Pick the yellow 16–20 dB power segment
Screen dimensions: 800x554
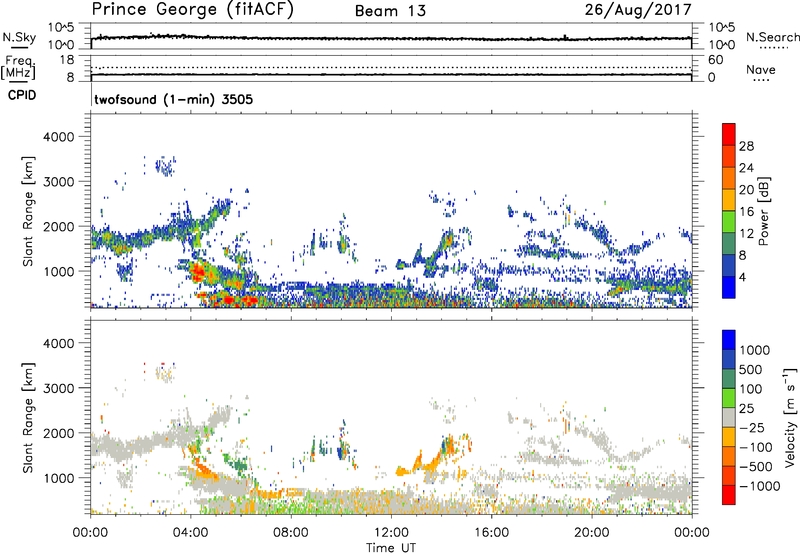tap(729, 200)
